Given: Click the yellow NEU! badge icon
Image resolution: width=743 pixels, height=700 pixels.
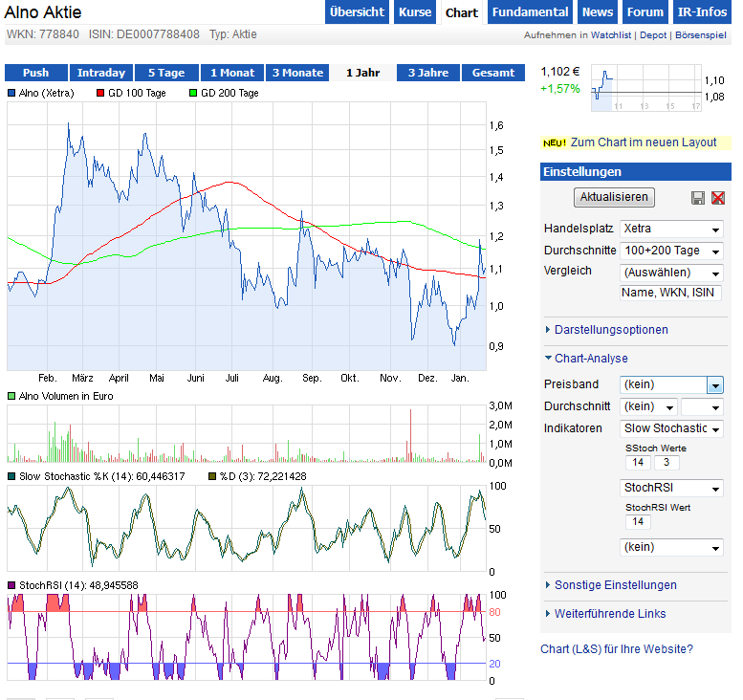Looking at the screenshot, I should (x=555, y=142).
